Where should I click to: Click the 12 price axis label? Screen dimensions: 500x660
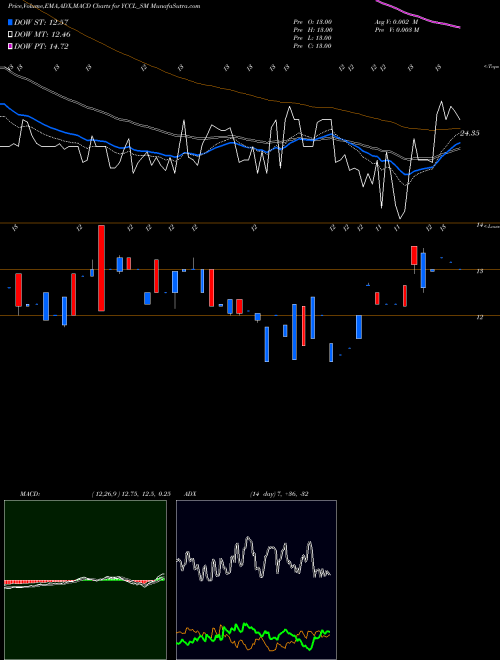[479, 317]
